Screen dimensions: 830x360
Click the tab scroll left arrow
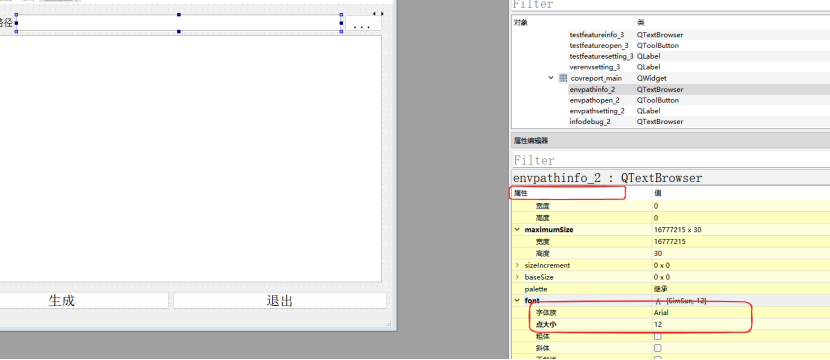(375, 14)
